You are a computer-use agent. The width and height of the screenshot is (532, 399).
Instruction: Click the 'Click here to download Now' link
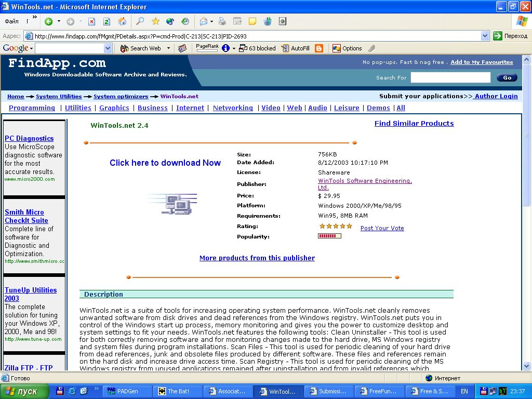click(x=165, y=163)
